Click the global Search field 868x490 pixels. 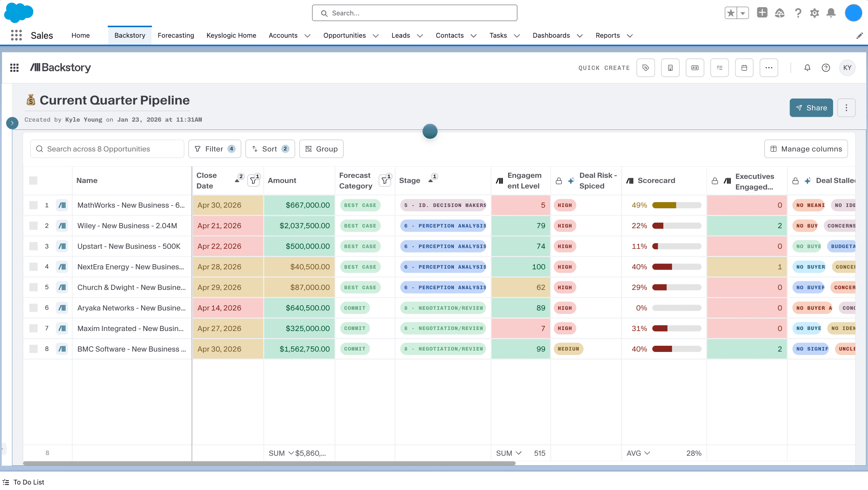414,13
